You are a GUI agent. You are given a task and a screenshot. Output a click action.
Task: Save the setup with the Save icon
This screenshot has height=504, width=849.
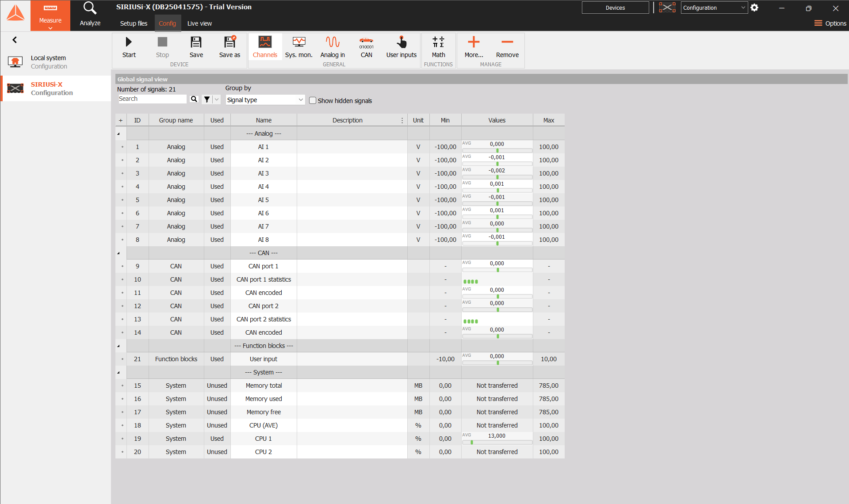196,48
